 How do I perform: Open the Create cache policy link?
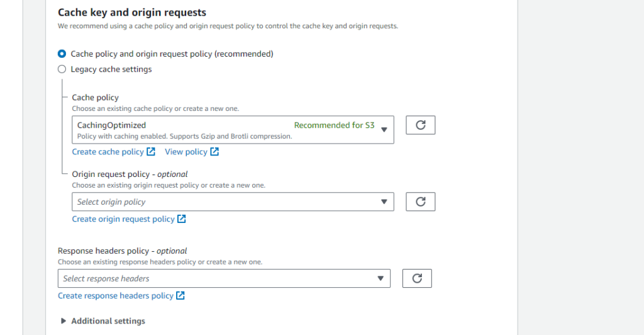click(x=108, y=152)
